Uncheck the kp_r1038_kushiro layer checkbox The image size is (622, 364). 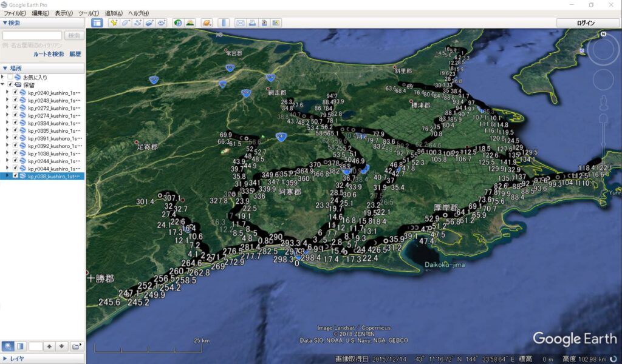click(x=15, y=154)
